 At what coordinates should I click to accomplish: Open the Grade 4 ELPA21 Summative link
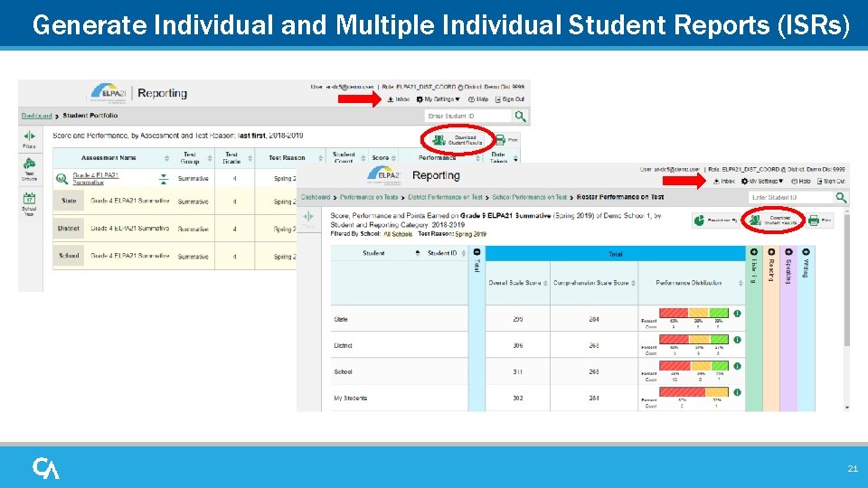95,179
